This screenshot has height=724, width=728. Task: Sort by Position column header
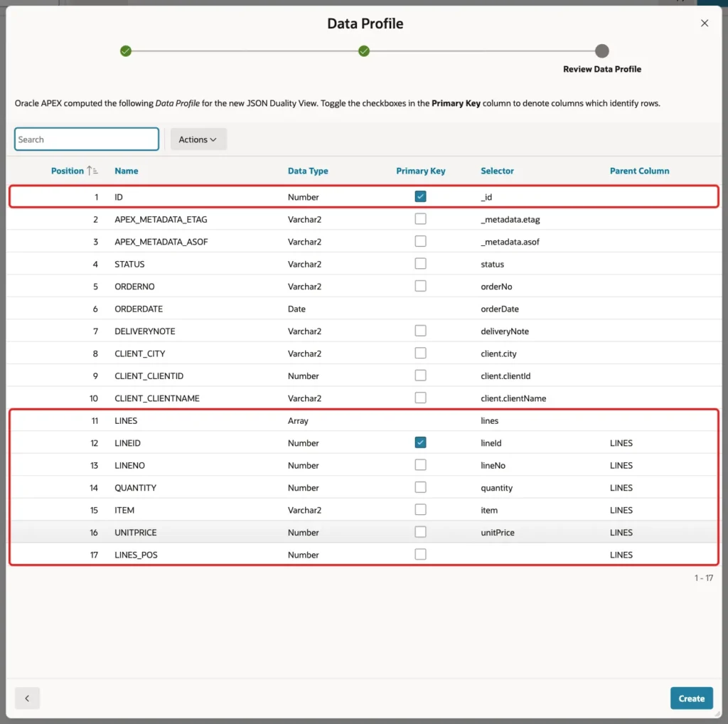68,171
